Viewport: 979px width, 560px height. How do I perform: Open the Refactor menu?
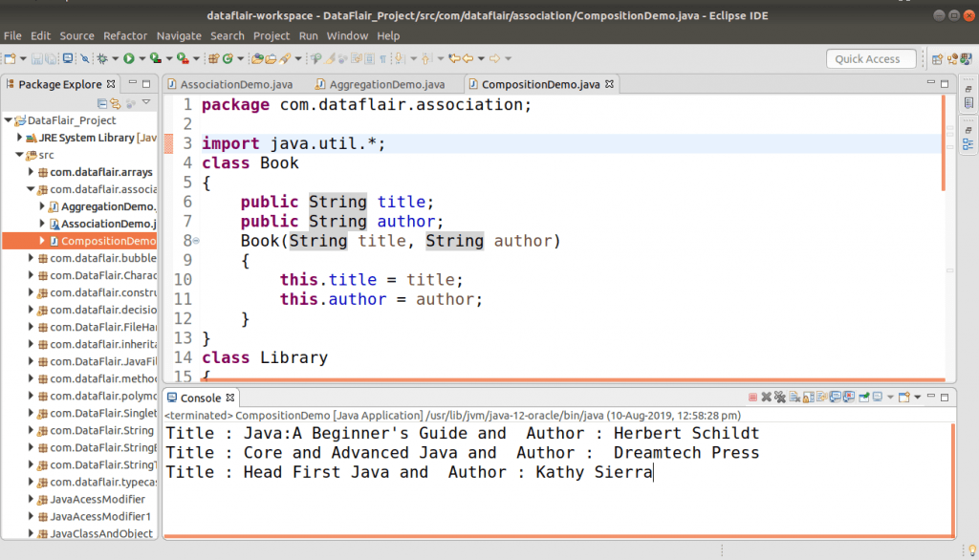pos(125,35)
